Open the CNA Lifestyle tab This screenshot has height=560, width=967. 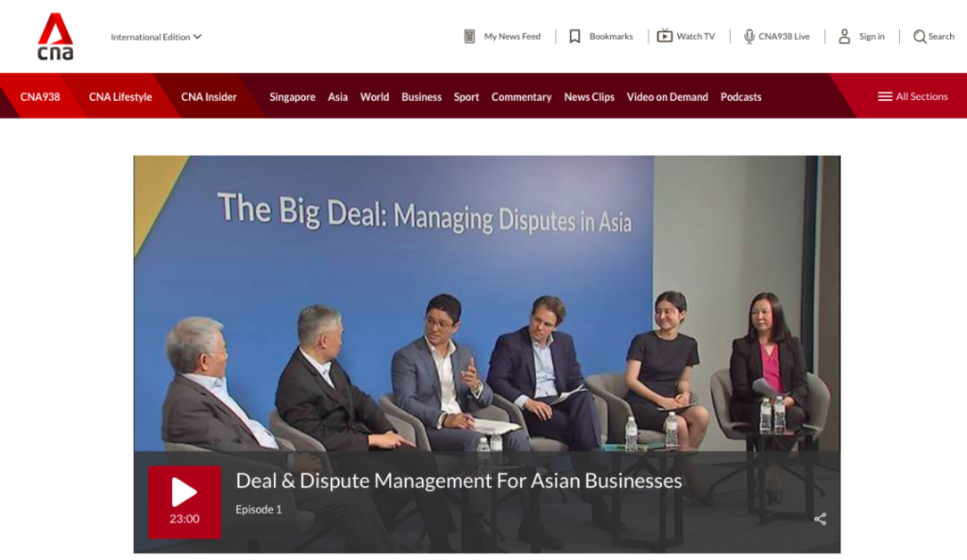(120, 97)
